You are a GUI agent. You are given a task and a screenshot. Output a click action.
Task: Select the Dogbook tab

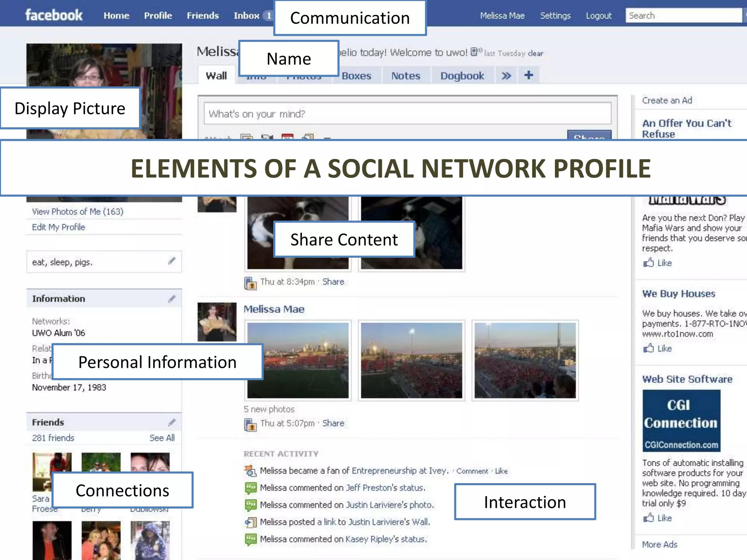pos(462,75)
